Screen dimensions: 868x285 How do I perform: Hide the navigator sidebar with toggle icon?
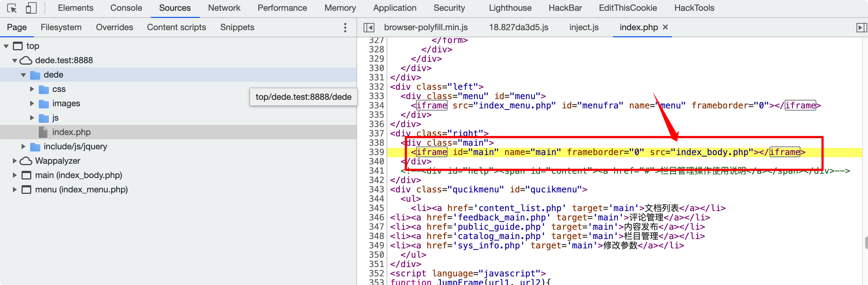click(369, 28)
